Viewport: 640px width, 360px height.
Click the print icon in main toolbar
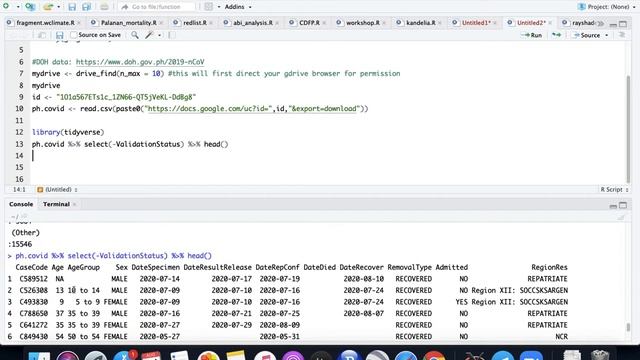(x=104, y=7)
